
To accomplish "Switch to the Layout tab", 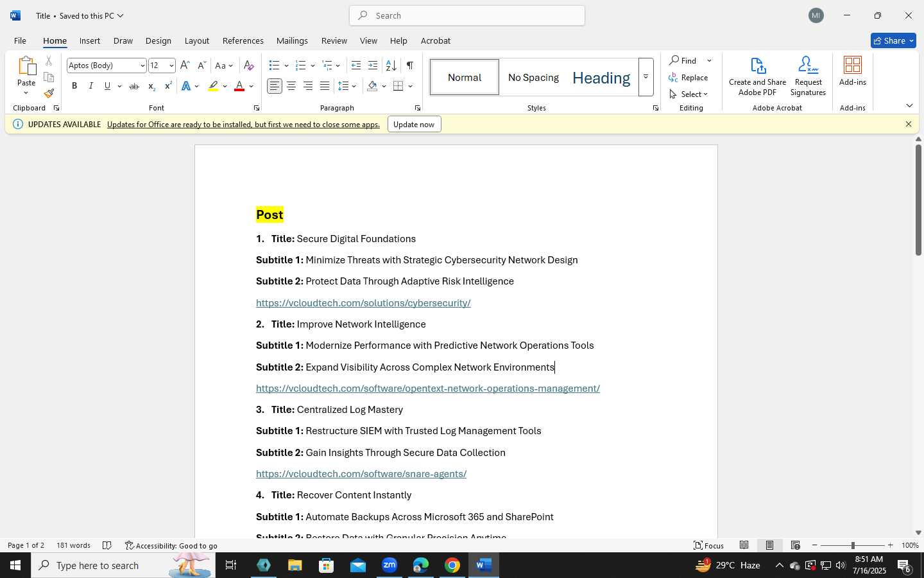I will [197, 40].
